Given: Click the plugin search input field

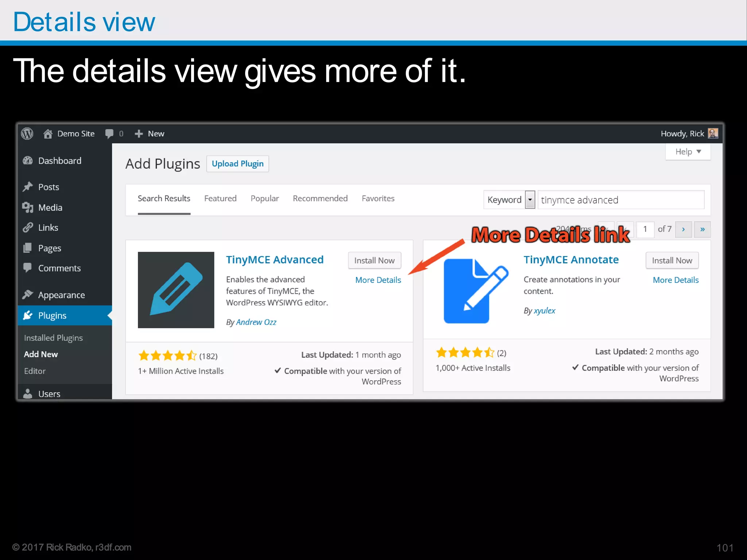Looking at the screenshot, I should tap(621, 200).
